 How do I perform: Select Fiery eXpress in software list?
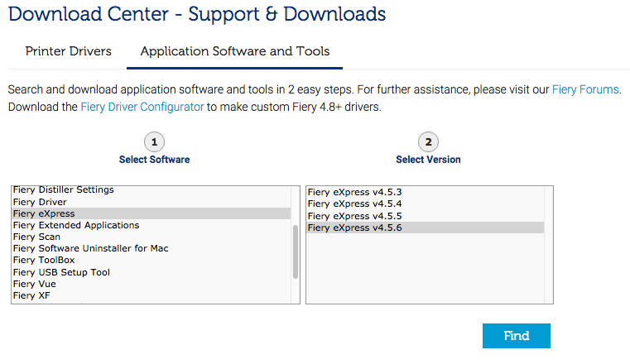click(44, 213)
